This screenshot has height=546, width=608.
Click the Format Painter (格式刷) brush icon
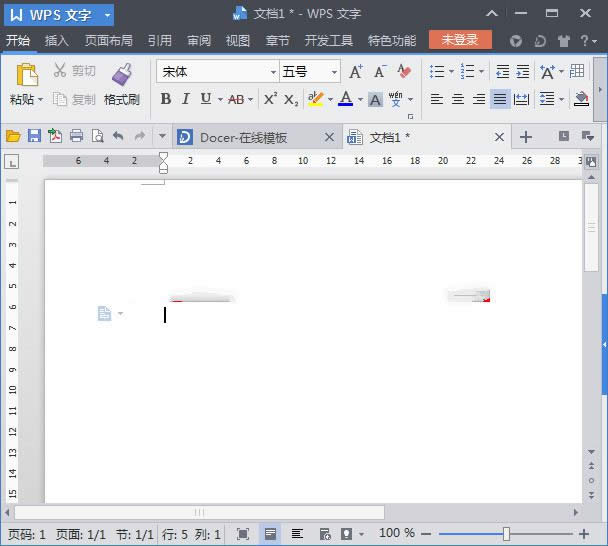point(122,75)
